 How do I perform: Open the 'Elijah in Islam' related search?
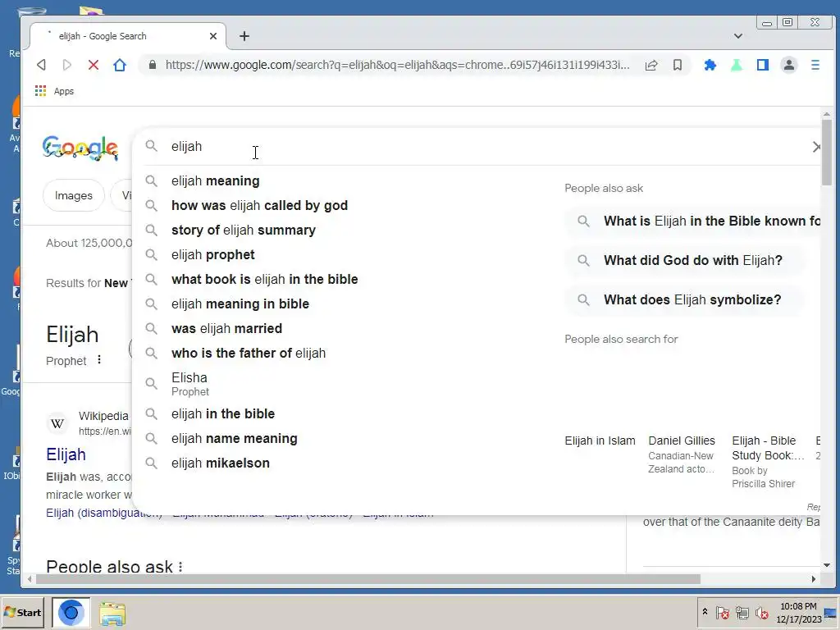600,441
